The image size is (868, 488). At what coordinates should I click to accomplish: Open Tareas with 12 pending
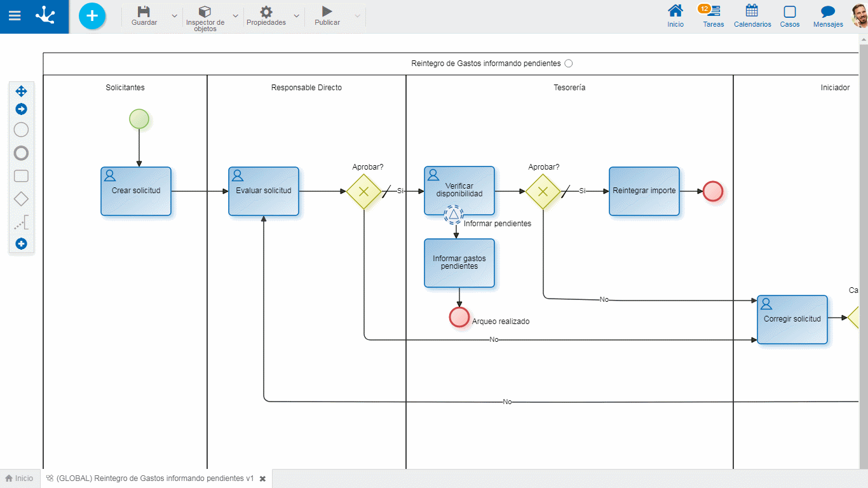[713, 16]
